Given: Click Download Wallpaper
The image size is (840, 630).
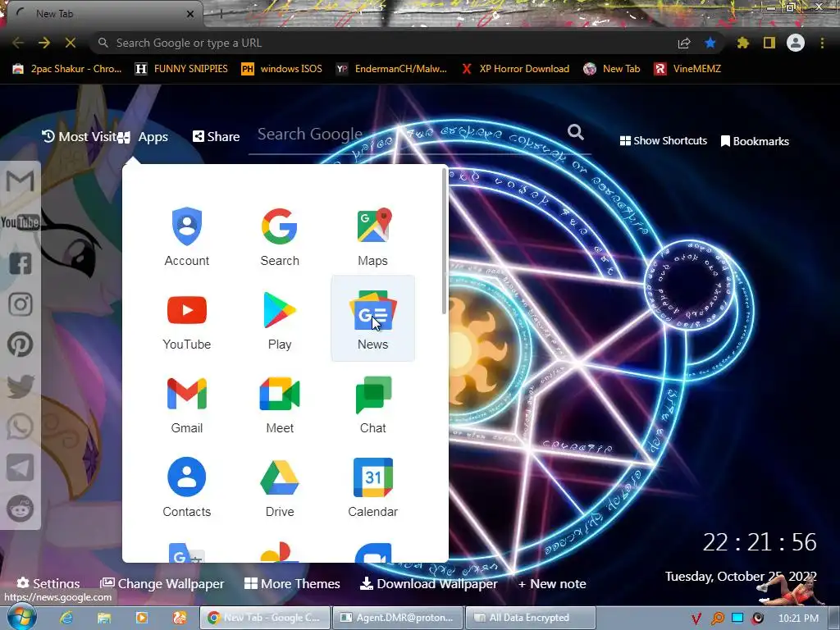Looking at the screenshot, I should coord(428,583).
